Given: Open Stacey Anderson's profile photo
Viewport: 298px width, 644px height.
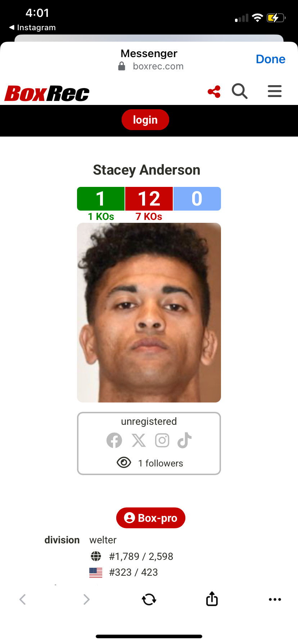Looking at the screenshot, I should (x=149, y=313).
